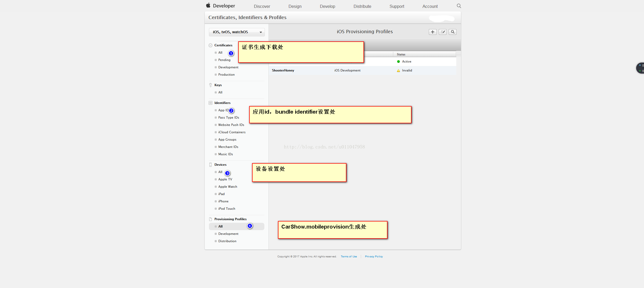Select All under Provisioning Profiles
Viewport: 644px width, 288px height.
(x=237, y=226)
